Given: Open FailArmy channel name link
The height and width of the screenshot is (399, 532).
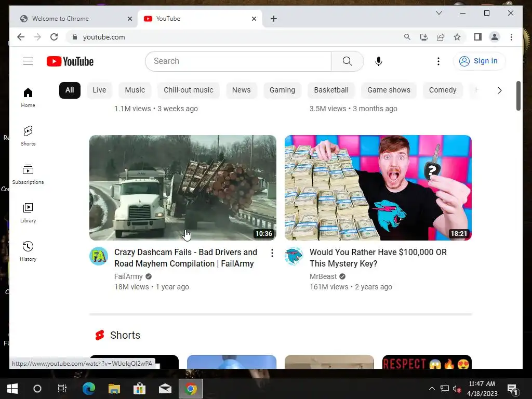Looking at the screenshot, I should coord(128,276).
